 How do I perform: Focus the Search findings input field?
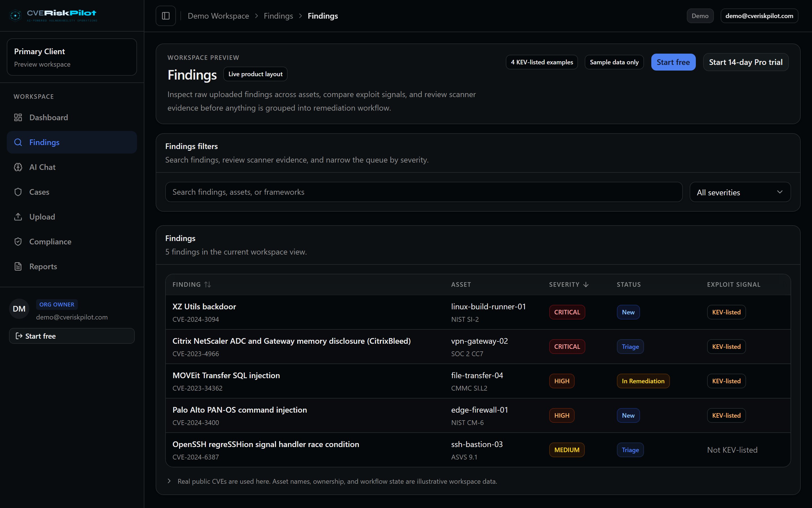click(x=424, y=192)
